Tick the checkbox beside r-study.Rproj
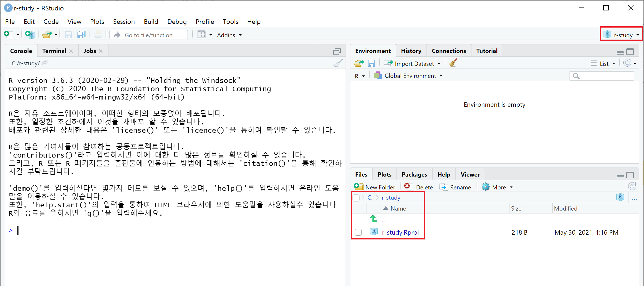 coord(358,232)
